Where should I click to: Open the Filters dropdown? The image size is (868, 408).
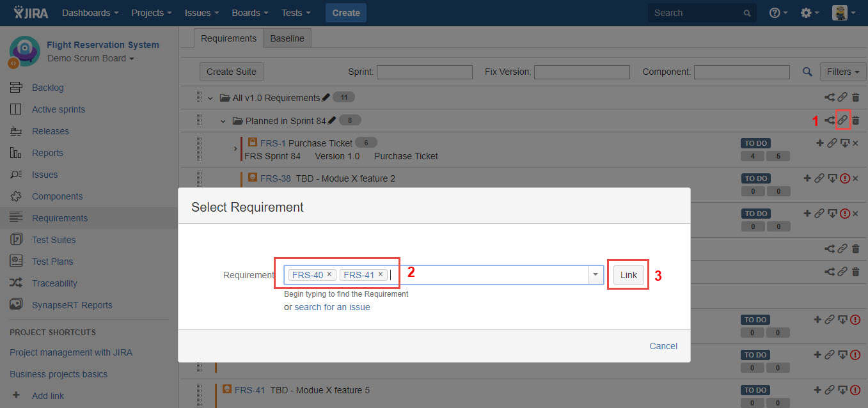pyautogui.click(x=843, y=72)
